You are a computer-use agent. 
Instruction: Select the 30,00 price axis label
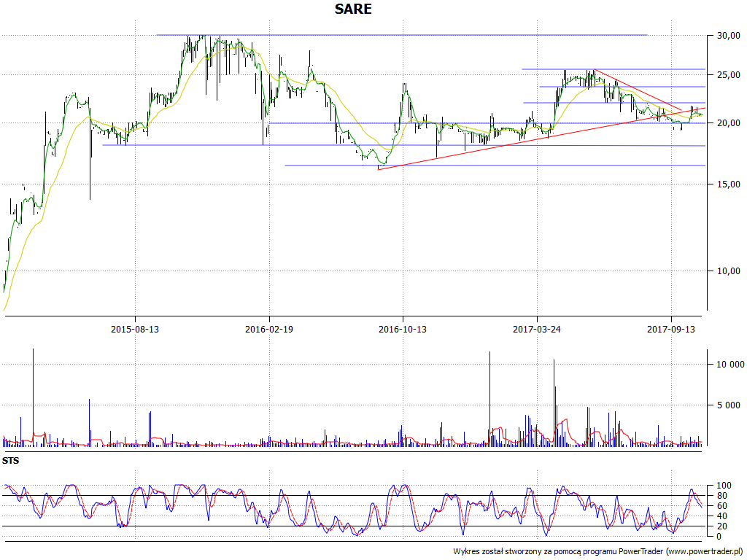tap(729, 35)
